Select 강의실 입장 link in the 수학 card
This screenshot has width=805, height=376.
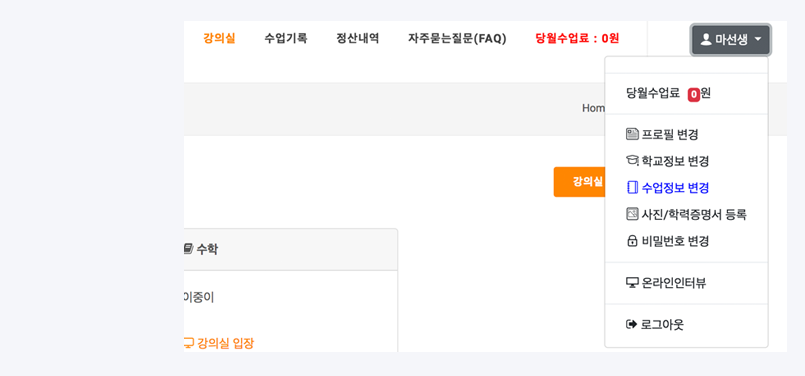[x=219, y=343]
